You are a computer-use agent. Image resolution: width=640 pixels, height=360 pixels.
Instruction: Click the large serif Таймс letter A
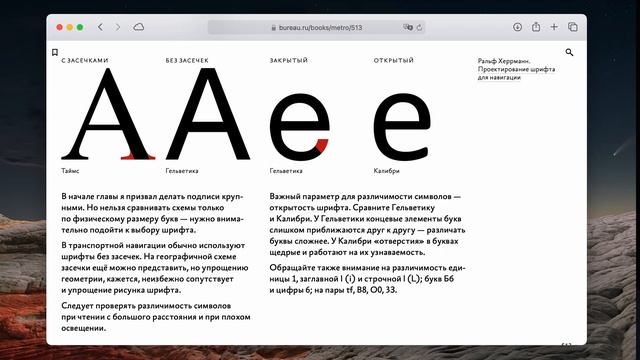click(108, 114)
